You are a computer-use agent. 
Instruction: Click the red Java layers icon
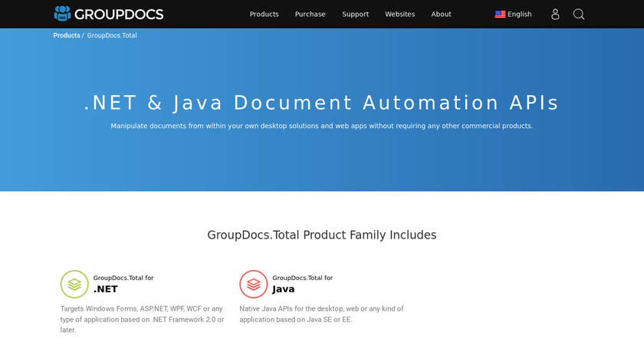(254, 284)
